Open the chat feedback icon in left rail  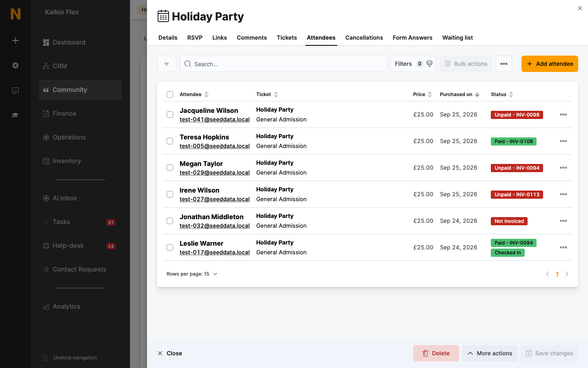click(x=16, y=90)
